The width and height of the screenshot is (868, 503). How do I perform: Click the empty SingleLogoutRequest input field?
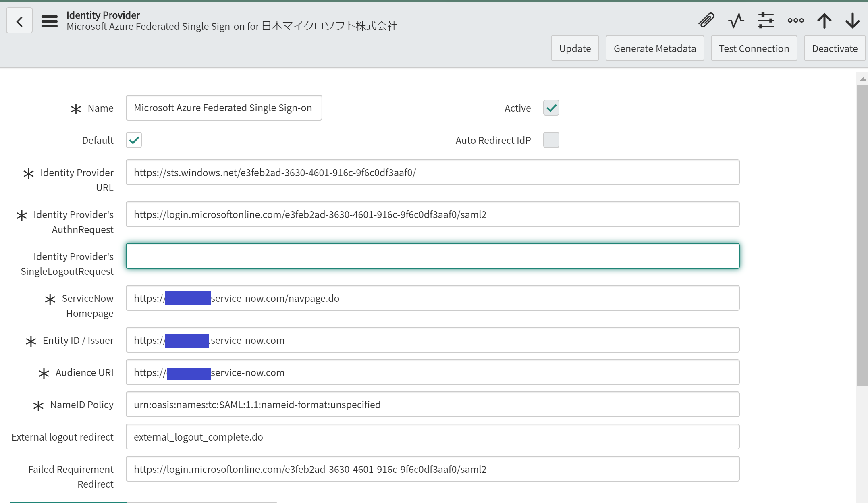(x=432, y=256)
